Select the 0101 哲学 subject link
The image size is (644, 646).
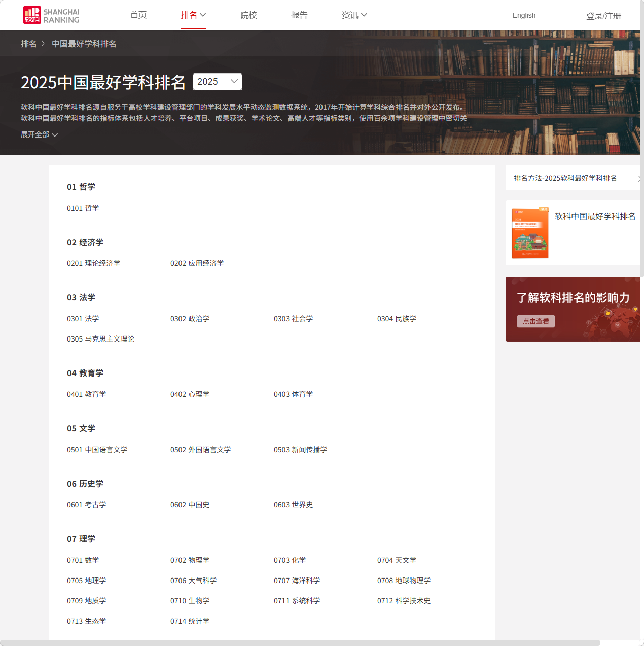tap(83, 208)
